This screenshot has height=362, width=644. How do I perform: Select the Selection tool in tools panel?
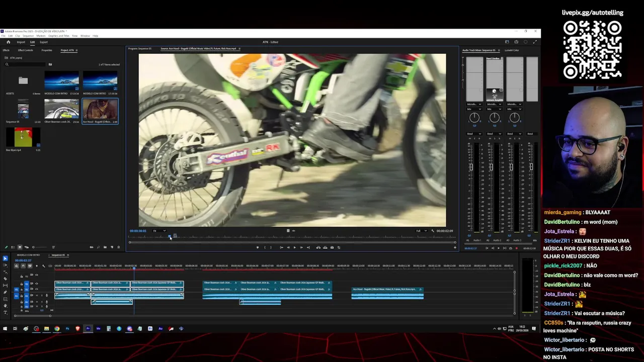6,258
